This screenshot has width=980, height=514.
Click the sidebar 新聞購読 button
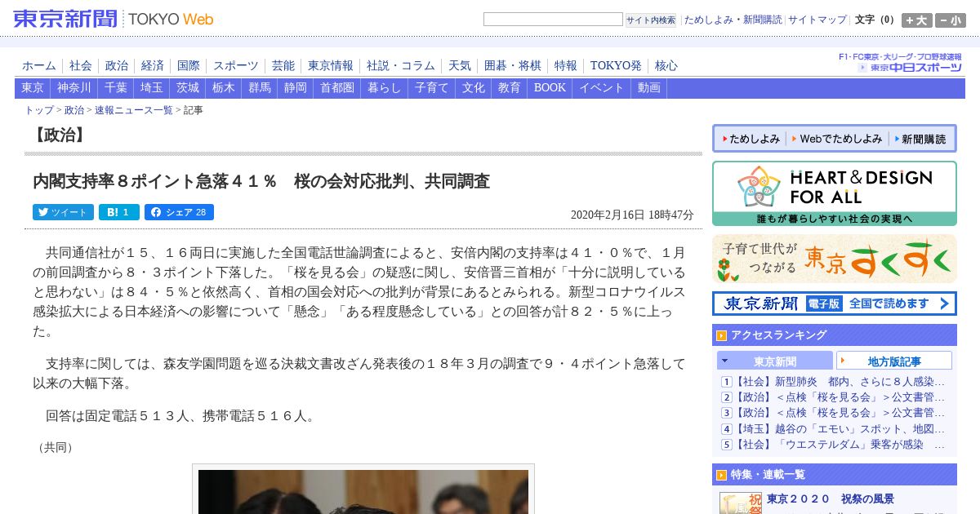pos(921,139)
